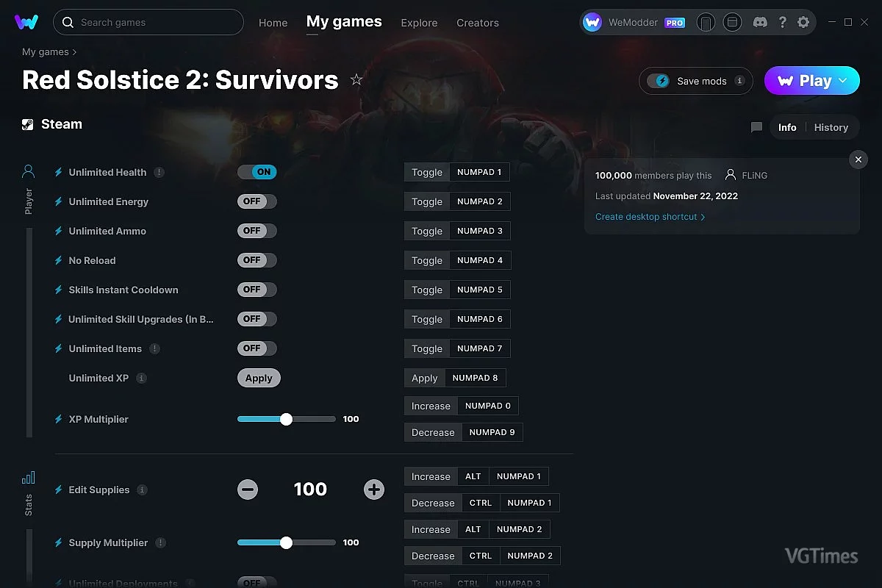Show Unlimited Items info icon
Viewport: 882px width, 588px height.
154,348
